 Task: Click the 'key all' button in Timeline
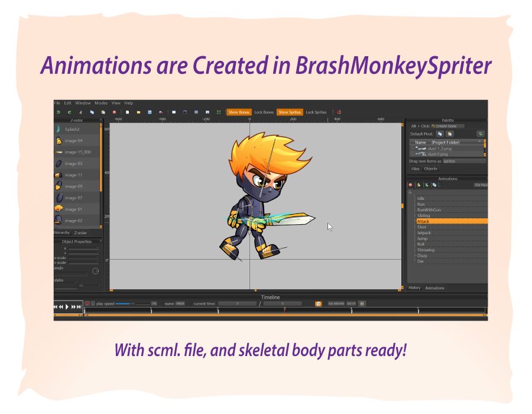coord(351,304)
